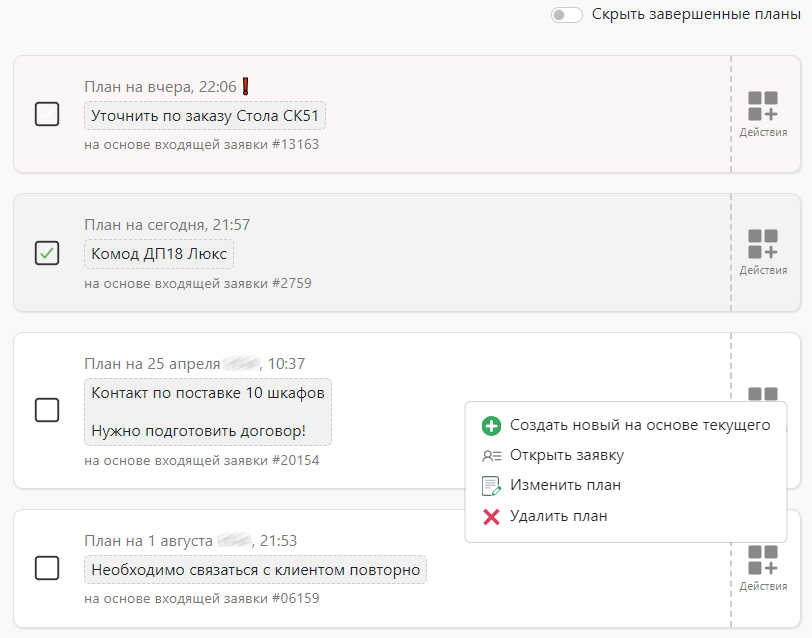
Task: Click 'на основе входящей заявки #2759' link
Action: click(x=197, y=283)
